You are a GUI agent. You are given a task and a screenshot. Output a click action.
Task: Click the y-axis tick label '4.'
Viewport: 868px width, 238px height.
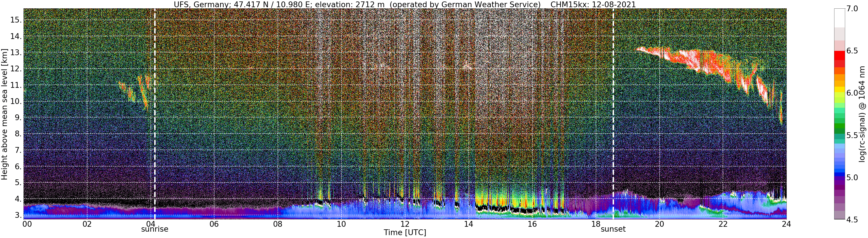pyautogui.click(x=18, y=199)
